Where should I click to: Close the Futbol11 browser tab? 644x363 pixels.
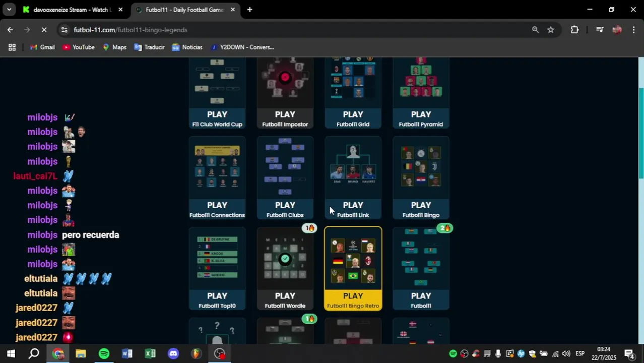pos(232,10)
